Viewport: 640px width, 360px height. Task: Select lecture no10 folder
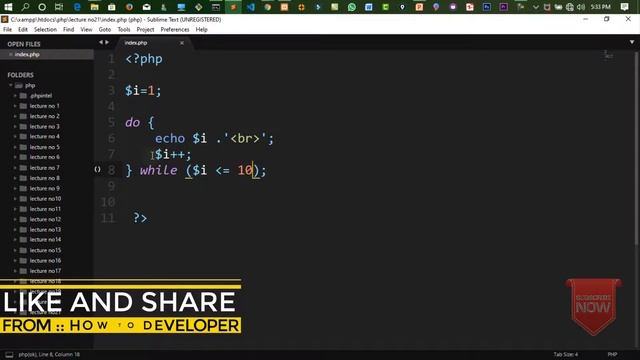(x=45, y=198)
